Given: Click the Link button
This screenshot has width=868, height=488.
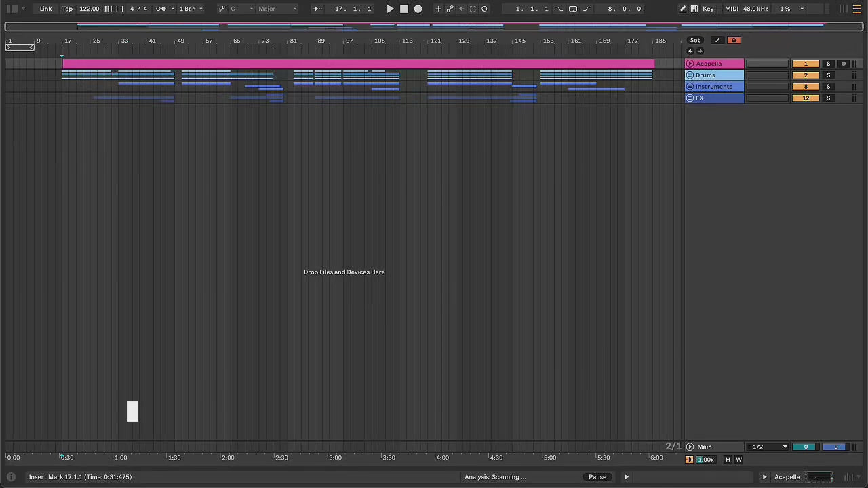Looking at the screenshot, I should (x=45, y=9).
